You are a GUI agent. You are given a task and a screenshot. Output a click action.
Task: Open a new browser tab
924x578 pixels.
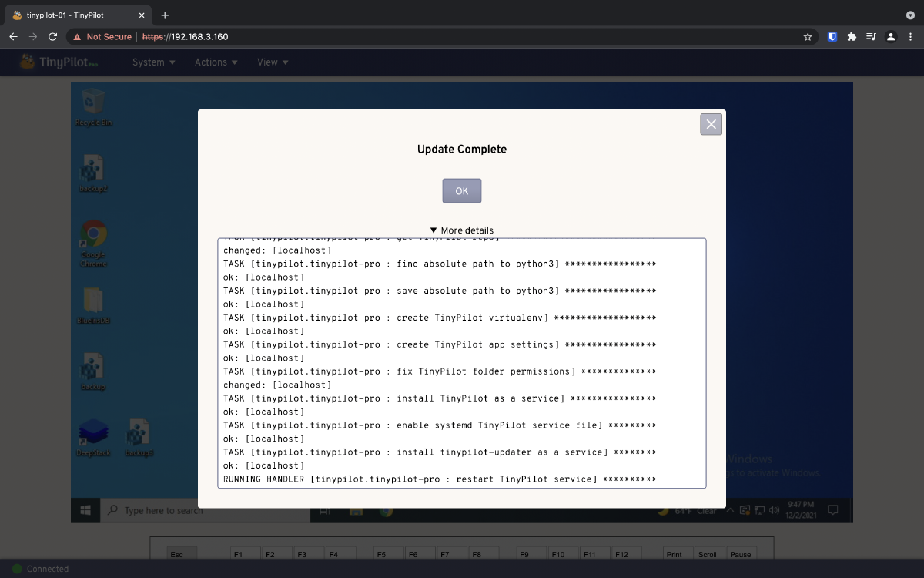tap(165, 15)
